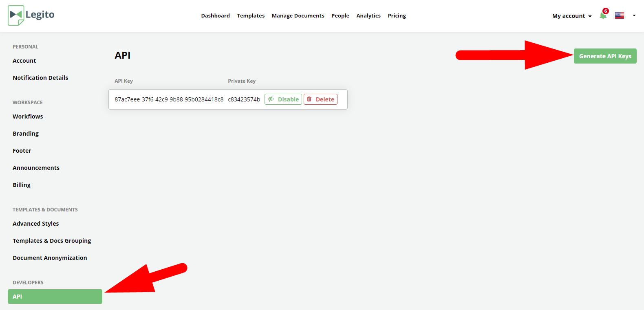Go to Templates in the top navigation
644x310 pixels.
[x=251, y=16]
